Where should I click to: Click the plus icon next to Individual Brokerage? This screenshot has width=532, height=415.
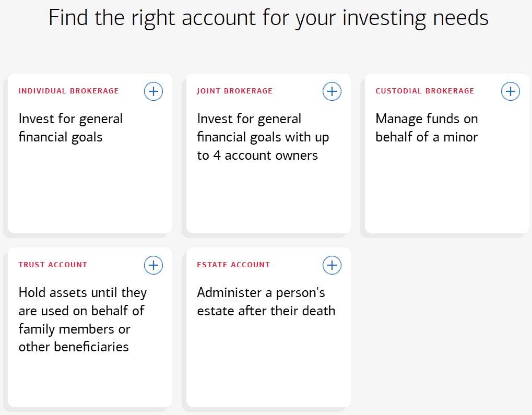click(153, 91)
